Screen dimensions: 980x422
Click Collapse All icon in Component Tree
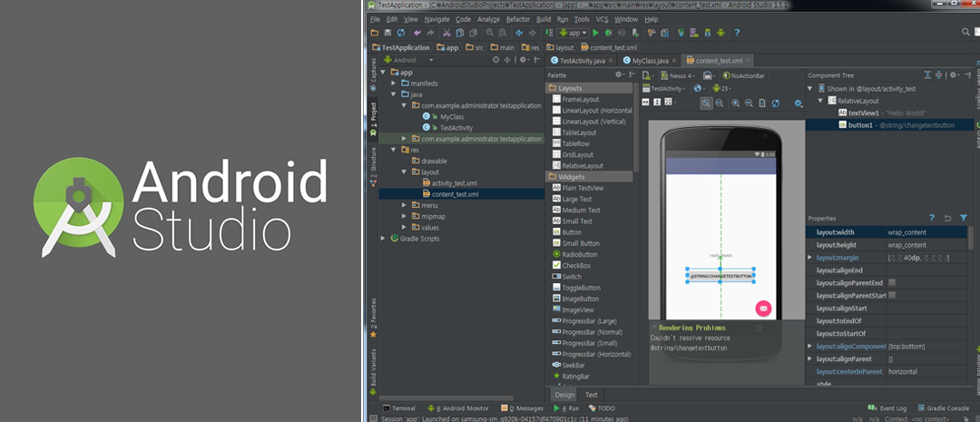point(939,75)
